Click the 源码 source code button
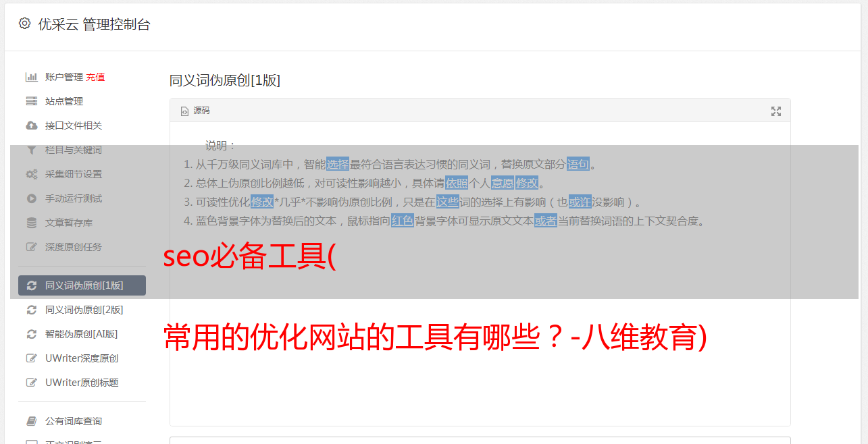Image resolution: width=868 pixels, height=444 pixels. click(195, 111)
